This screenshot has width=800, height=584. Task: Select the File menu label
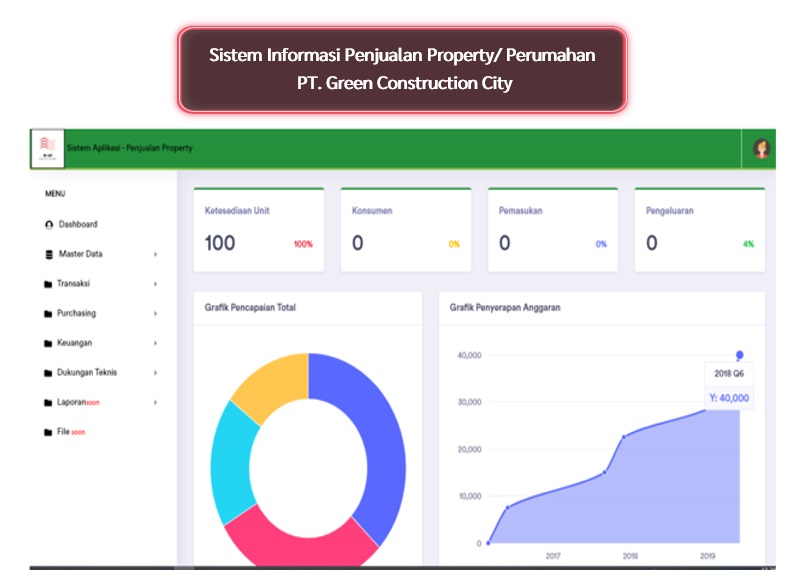[x=63, y=431]
